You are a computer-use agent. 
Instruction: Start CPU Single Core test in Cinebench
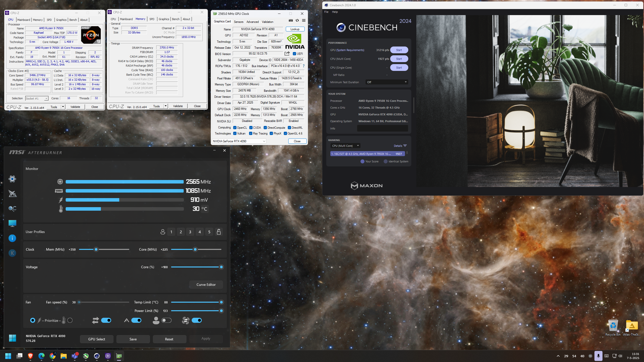[399, 68]
